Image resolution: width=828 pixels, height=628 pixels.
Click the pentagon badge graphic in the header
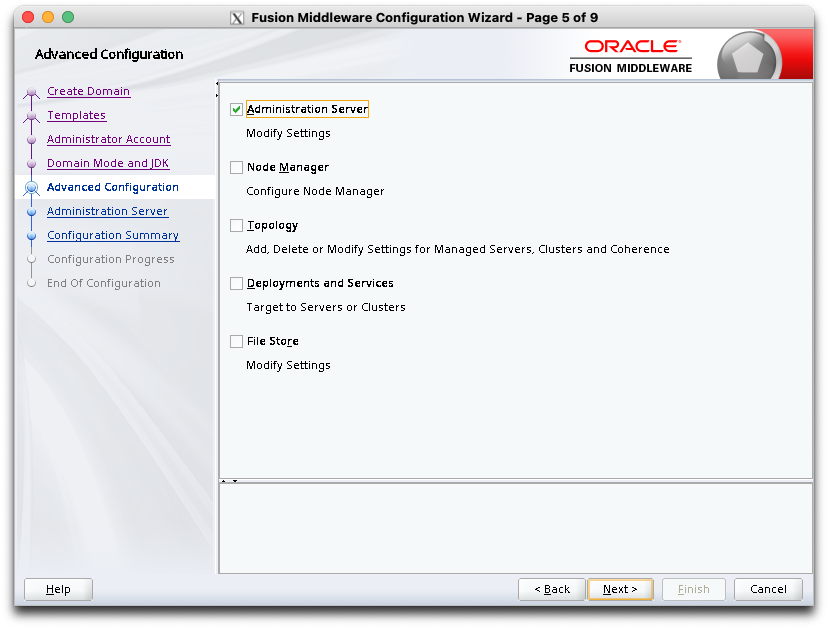748,57
